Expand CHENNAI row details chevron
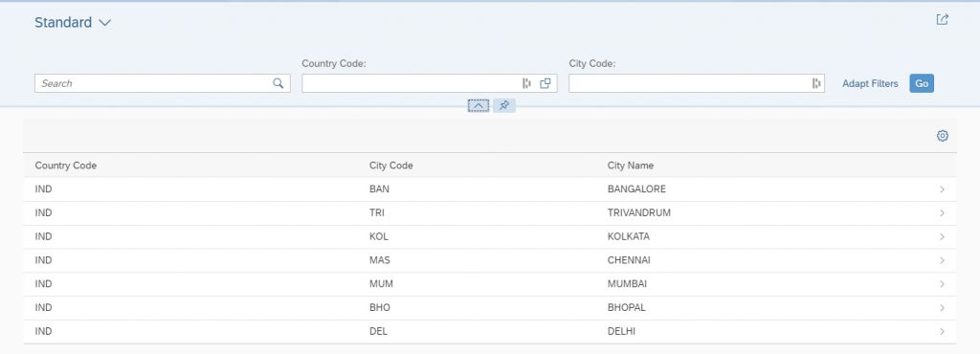This screenshot has width=980, height=354. [x=942, y=260]
